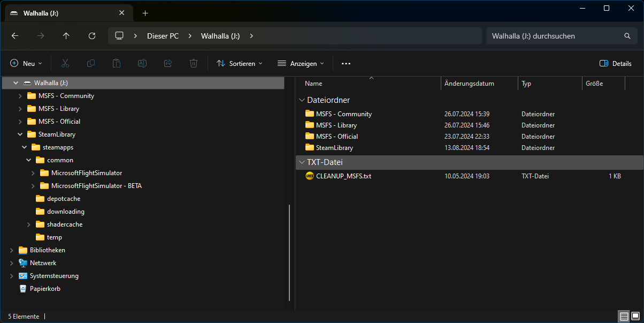Collapse the TXT-Datei group
The width and height of the screenshot is (644, 323).
[301, 162]
